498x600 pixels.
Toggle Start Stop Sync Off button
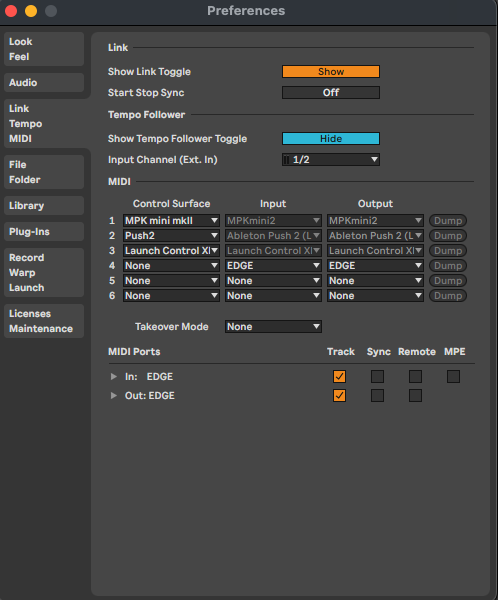pos(331,93)
